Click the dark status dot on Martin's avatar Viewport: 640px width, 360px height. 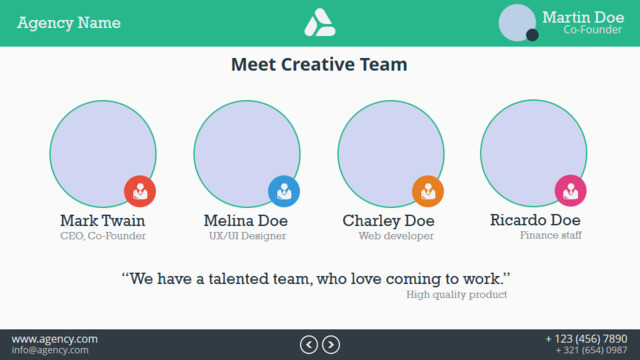point(532,35)
